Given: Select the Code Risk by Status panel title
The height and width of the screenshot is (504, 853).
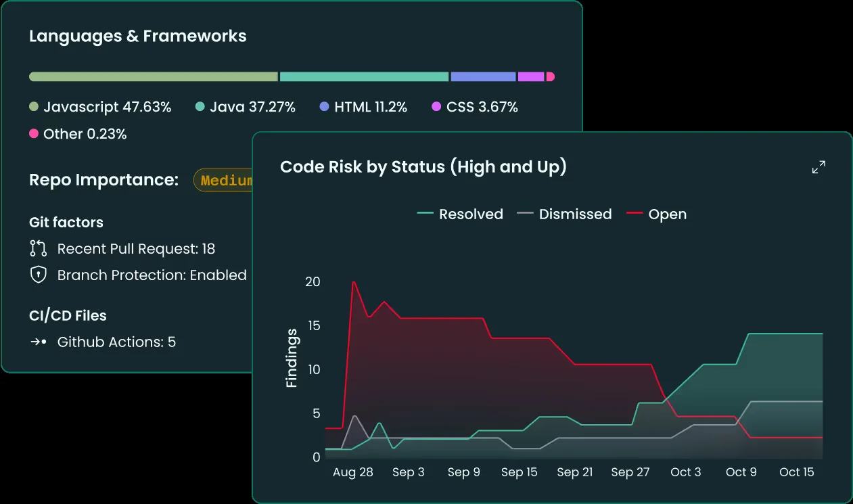Looking at the screenshot, I should pos(423,167).
